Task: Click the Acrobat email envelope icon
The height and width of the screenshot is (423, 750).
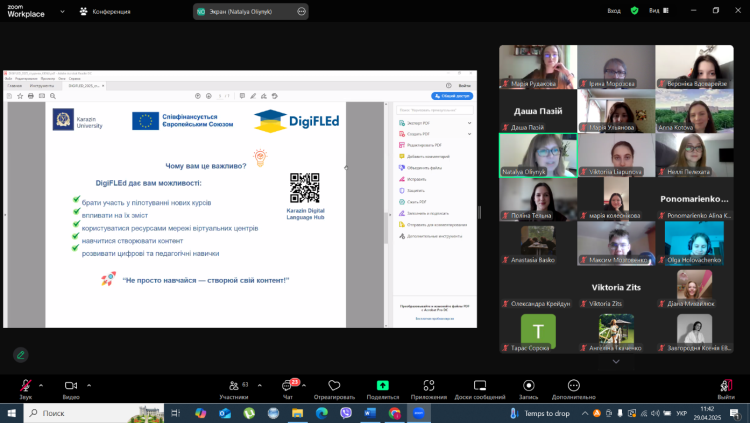Action: click(x=42, y=96)
